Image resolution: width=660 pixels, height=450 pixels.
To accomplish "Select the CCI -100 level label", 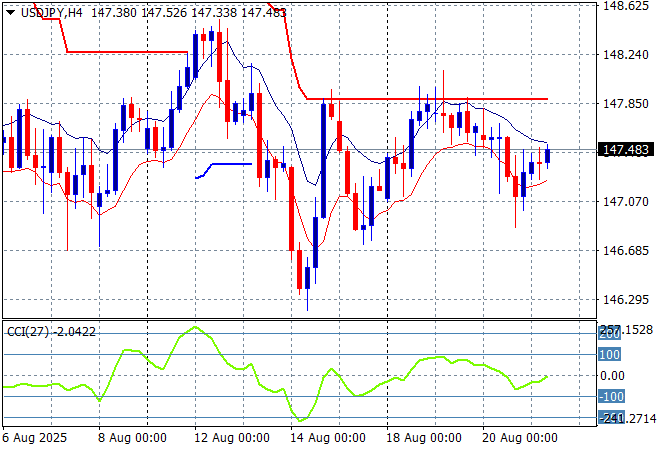I will [612, 397].
